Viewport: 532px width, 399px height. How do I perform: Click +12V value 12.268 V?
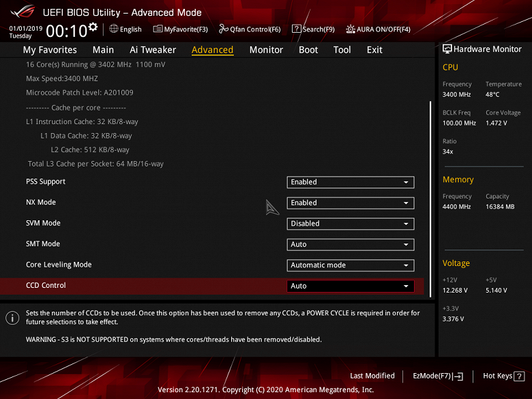[x=455, y=291]
